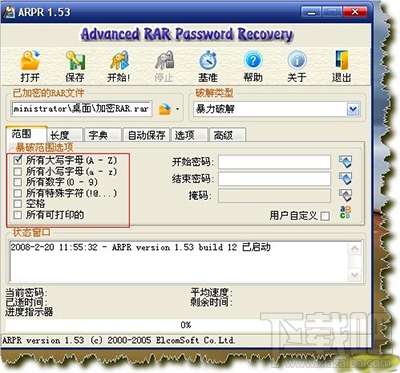Uncheck 所有大写字母 (A - Z) checkbox
Screen dimensions: 400x373
(18, 160)
